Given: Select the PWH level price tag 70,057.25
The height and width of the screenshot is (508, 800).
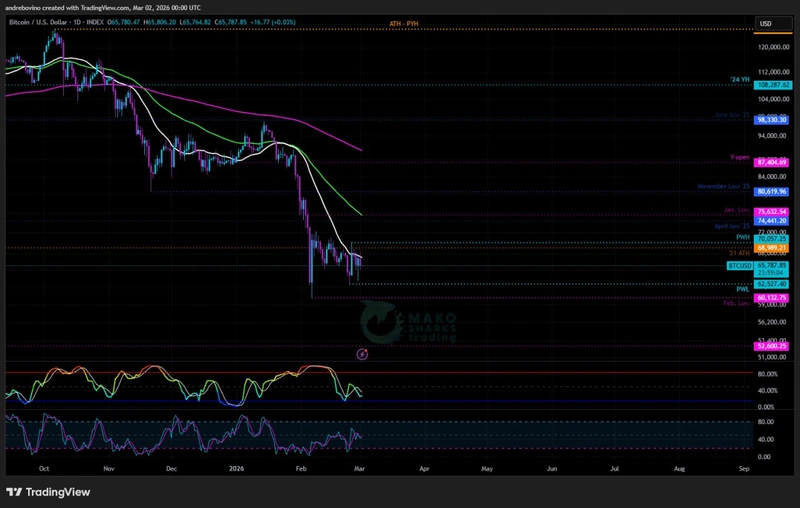Looking at the screenshot, I should click(x=773, y=239).
